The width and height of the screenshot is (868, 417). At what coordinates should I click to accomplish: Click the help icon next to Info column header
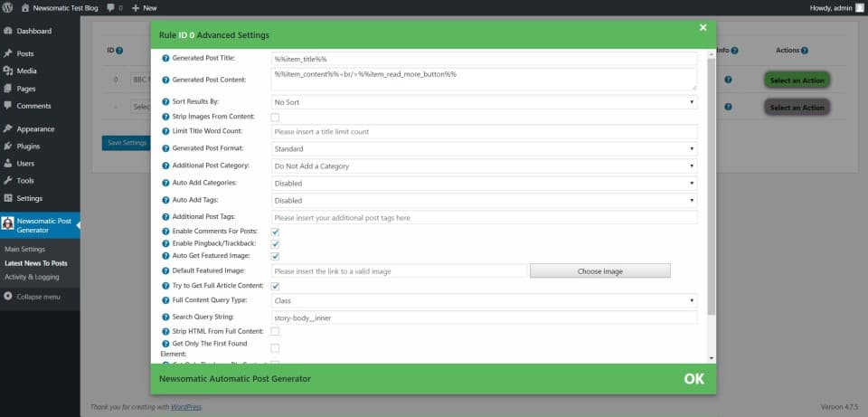click(x=734, y=51)
